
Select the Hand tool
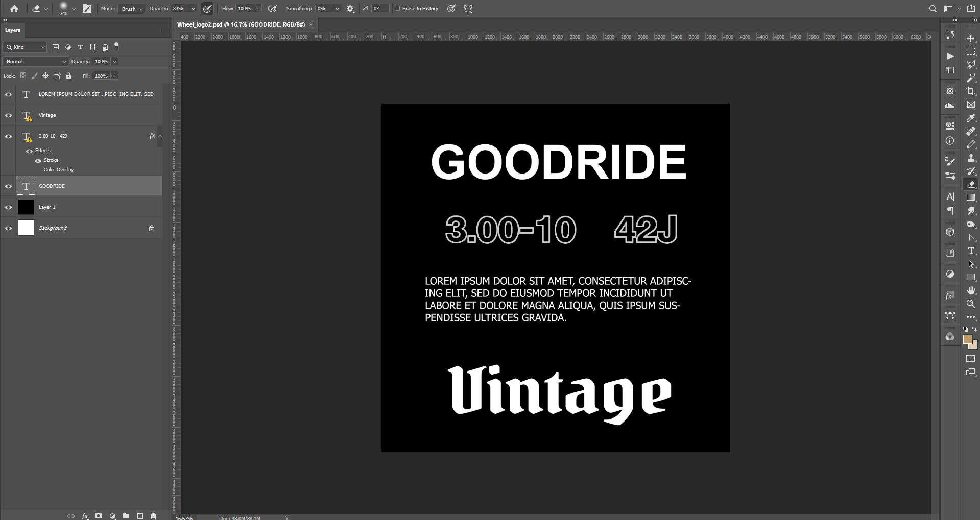coord(970,290)
